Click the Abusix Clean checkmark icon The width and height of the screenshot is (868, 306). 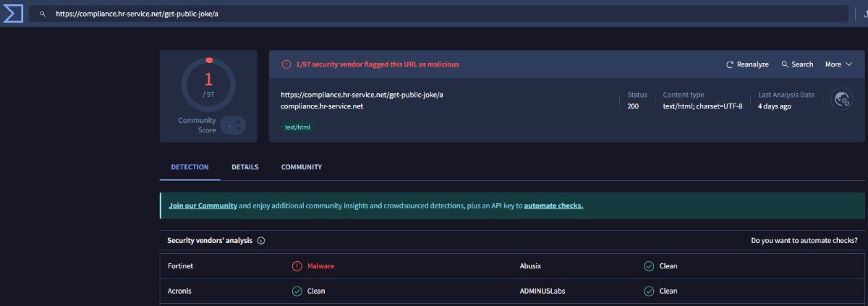649,266
